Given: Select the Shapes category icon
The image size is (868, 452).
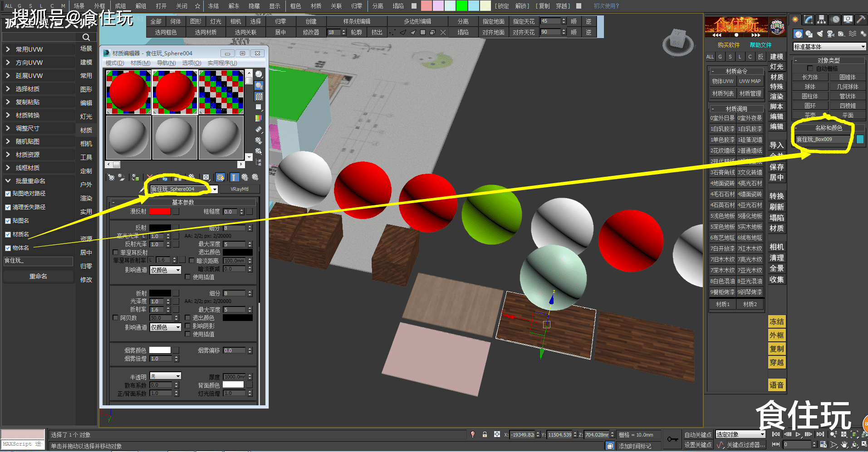Looking at the screenshot, I should (x=809, y=34).
